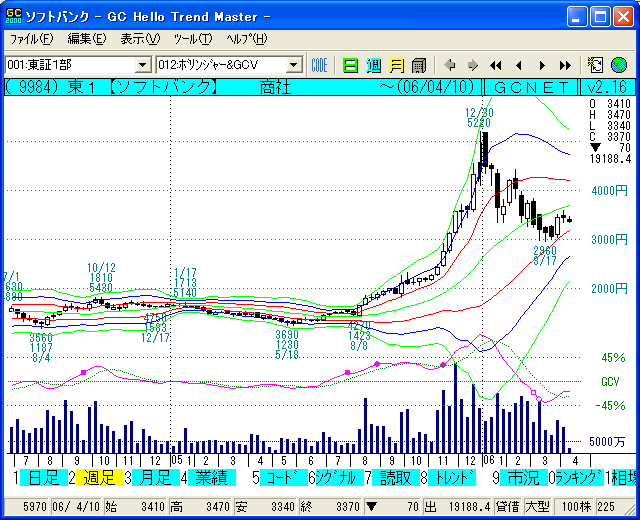
Task: Click the 2000円 price axis label
Action: 609,289
